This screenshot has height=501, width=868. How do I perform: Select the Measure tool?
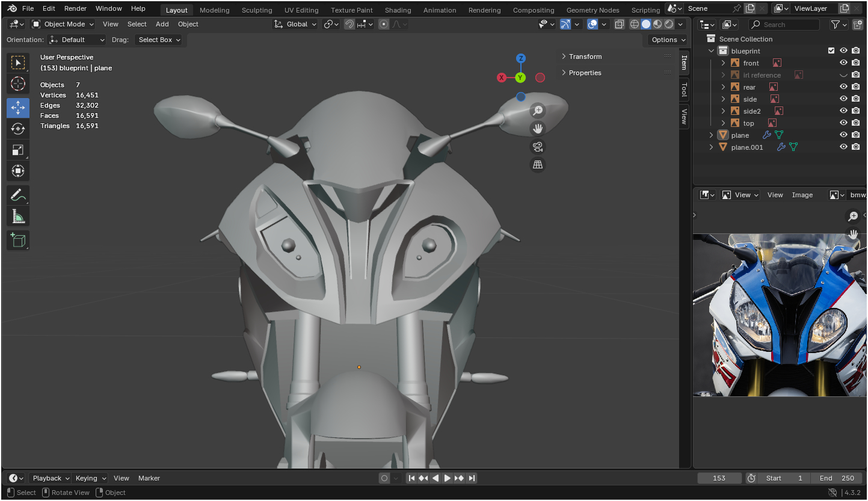point(18,217)
